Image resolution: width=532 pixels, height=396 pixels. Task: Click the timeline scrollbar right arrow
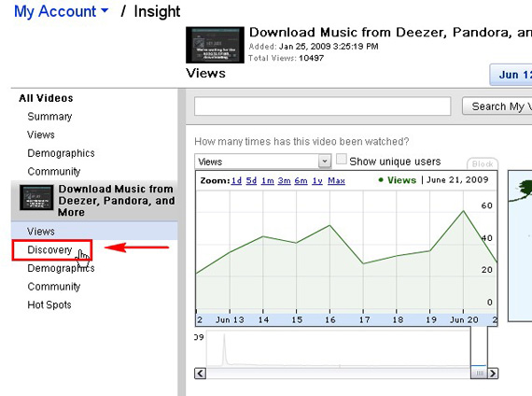[493, 374]
